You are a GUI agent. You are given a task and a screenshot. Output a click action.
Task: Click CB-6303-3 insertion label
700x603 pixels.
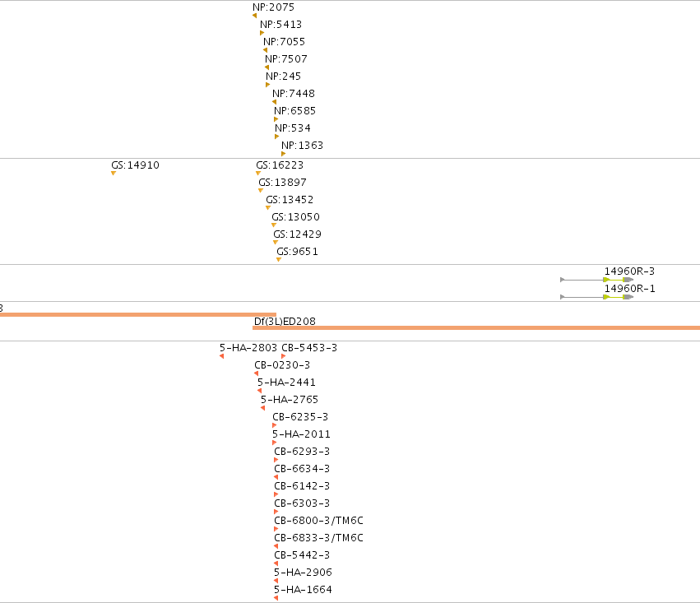click(x=302, y=503)
